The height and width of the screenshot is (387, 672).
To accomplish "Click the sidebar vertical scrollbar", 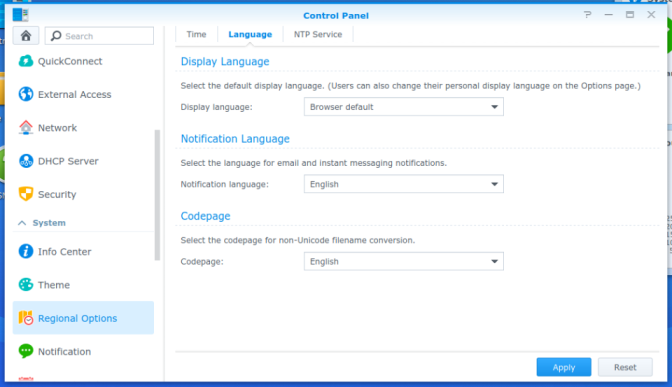I will (157, 195).
